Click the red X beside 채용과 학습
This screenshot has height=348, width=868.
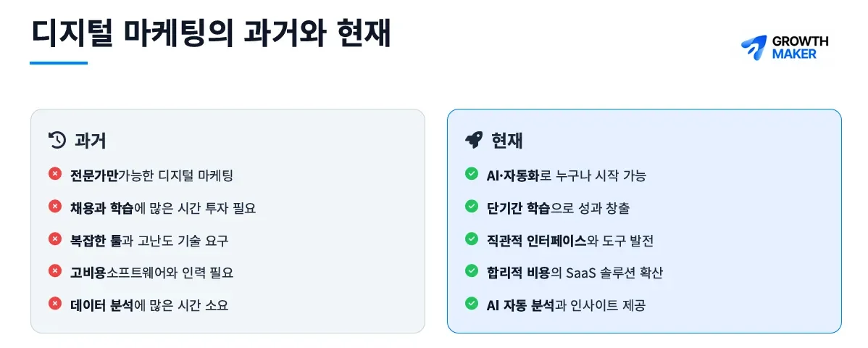click(x=54, y=207)
